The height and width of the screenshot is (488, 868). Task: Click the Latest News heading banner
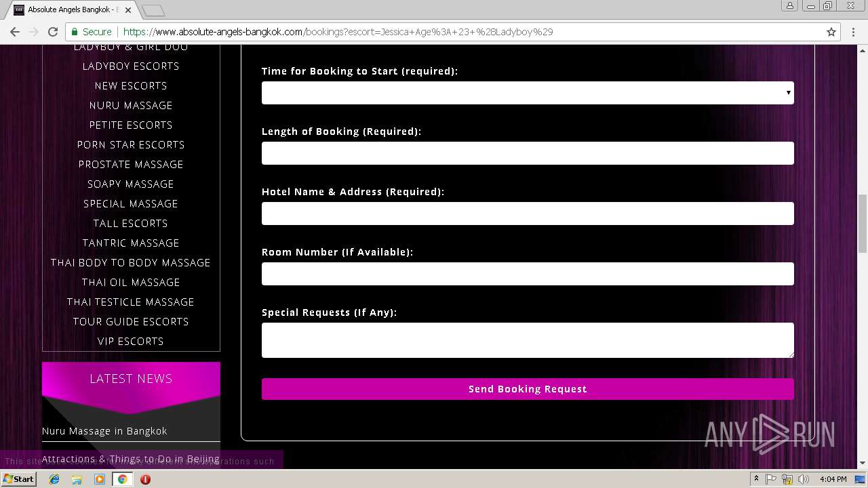tap(131, 379)
